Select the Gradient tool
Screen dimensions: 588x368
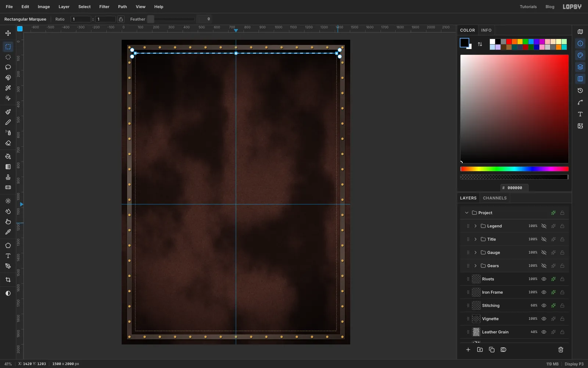coord(8,167)
